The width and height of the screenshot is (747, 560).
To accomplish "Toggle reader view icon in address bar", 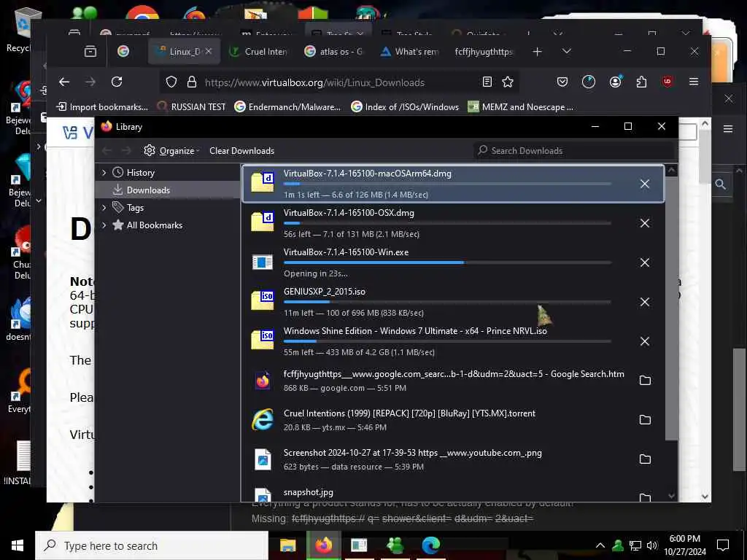I will click(x=487, y=82).
